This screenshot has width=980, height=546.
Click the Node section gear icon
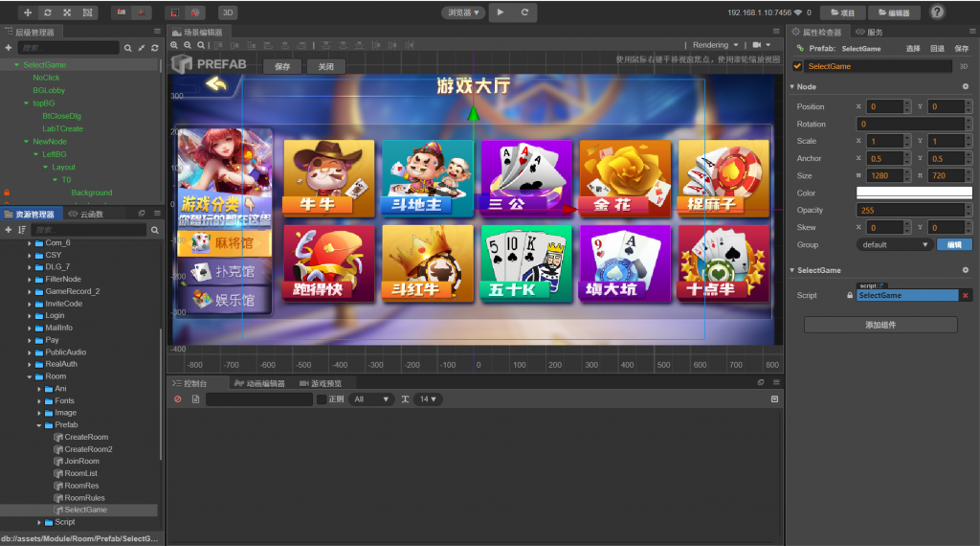(965, 86)
